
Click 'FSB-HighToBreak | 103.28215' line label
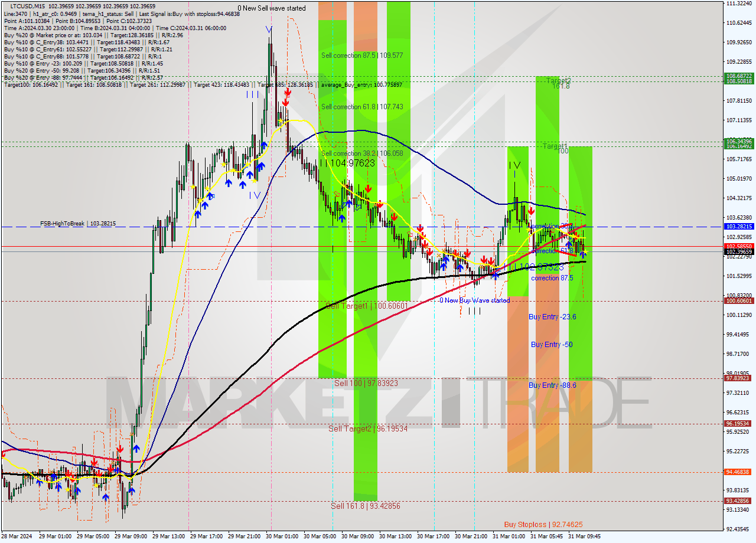(78, 224)
